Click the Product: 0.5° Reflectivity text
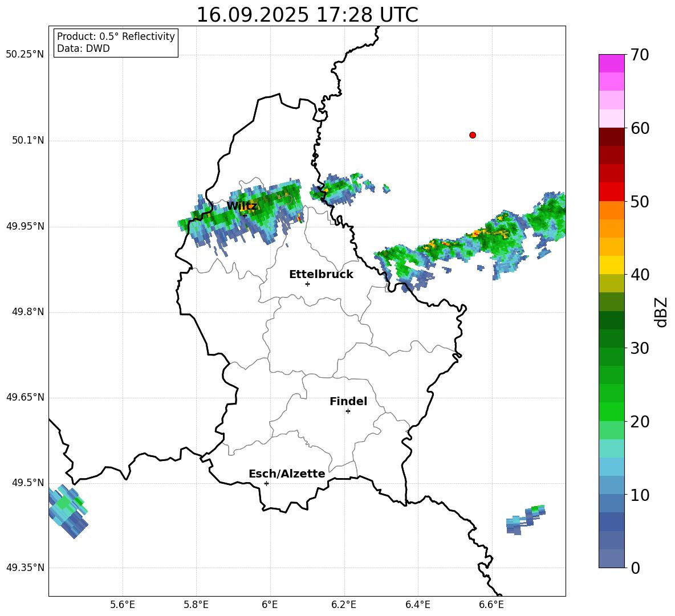This screenshot has height=616, width=675. pyautogui.click(x=116, y=36)
